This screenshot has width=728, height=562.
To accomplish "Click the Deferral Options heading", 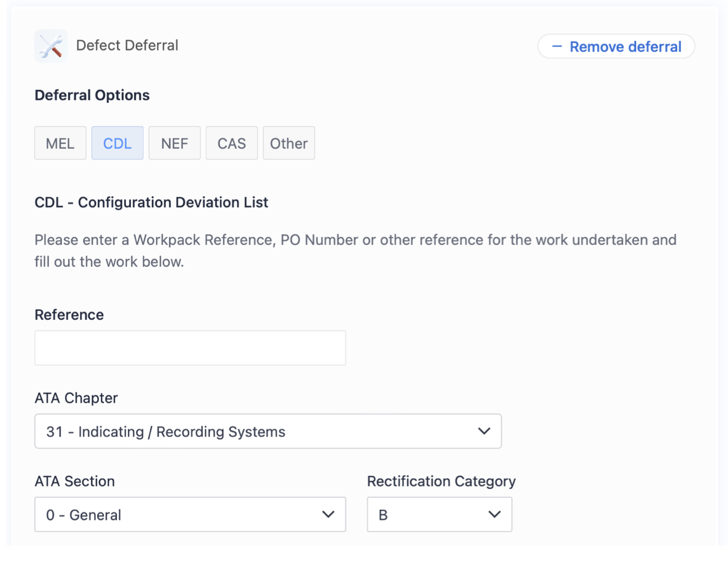I will (92, 95).
